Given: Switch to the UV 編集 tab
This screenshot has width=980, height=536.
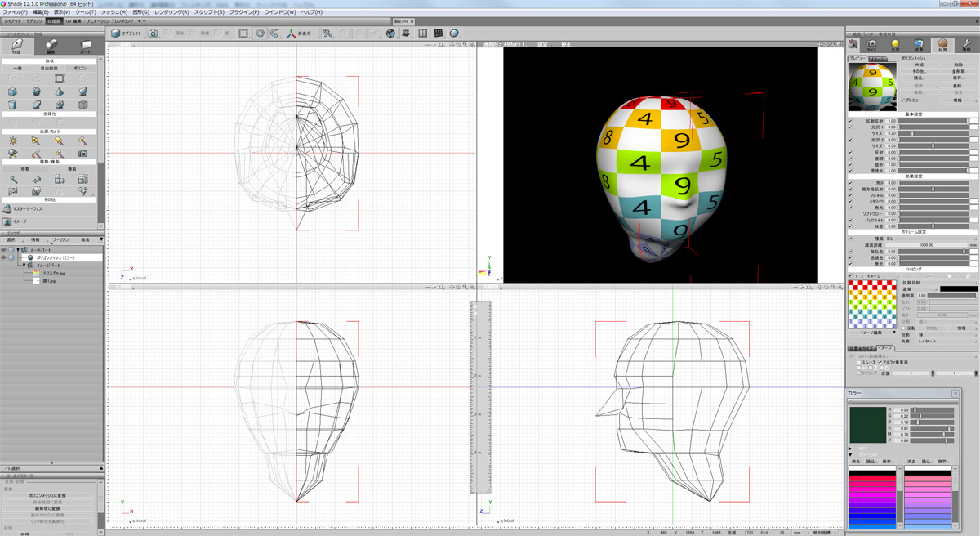Looking at the screenshot, I should 72,21.
